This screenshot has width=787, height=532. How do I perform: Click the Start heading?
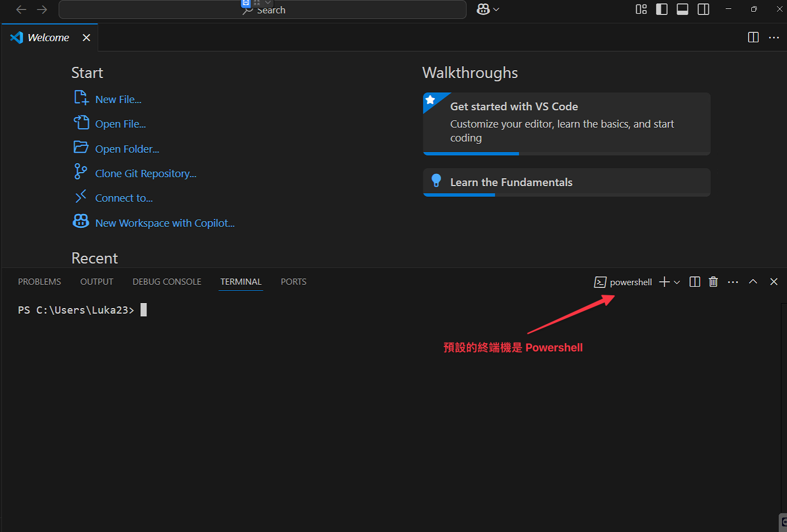tap(87, 73)
